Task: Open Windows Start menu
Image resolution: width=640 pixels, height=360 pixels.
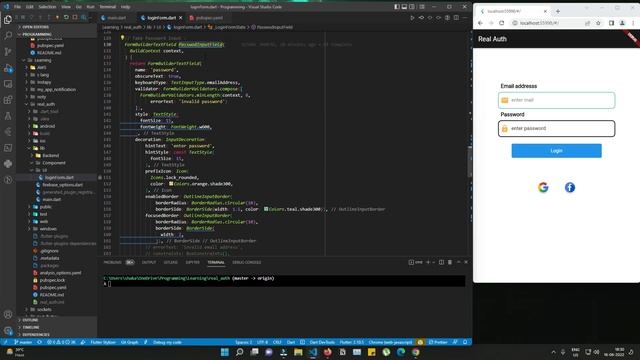Action: coord(224,352)
